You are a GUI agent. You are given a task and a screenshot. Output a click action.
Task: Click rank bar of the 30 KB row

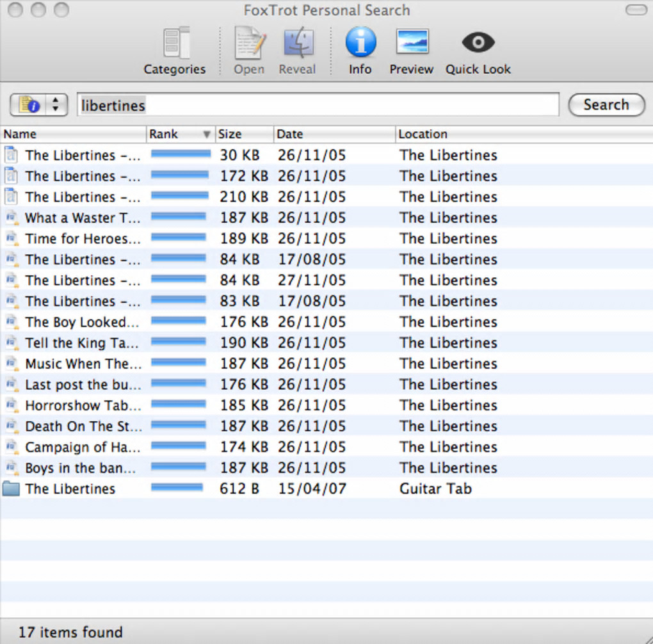(181, 154)
